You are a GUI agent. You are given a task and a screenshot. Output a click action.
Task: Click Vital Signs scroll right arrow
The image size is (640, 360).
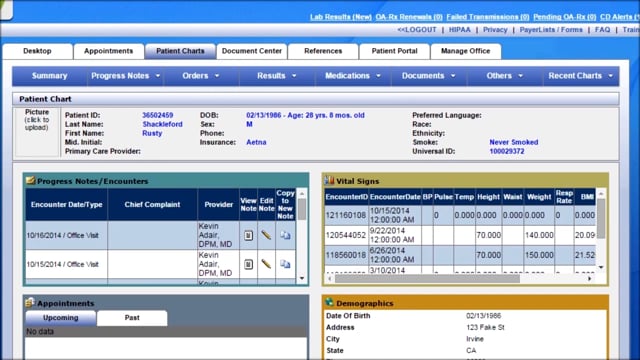click(x=589, y=278)
